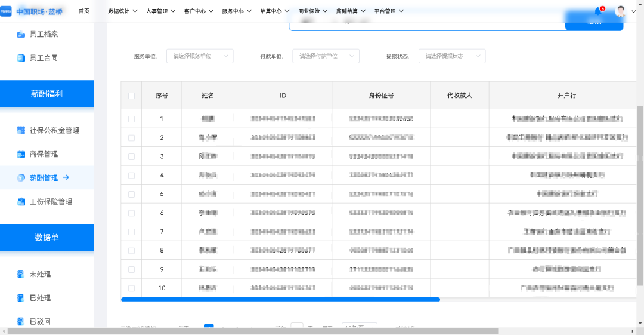Open the notification bell

tap(598, 11)
